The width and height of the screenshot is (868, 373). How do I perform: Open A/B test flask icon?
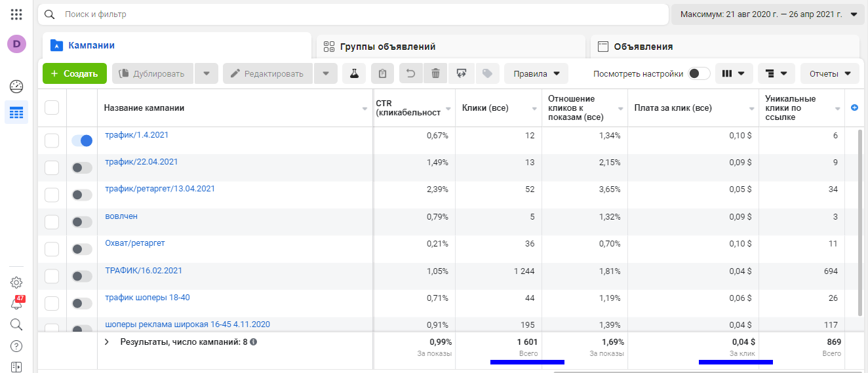pos(354,73)
